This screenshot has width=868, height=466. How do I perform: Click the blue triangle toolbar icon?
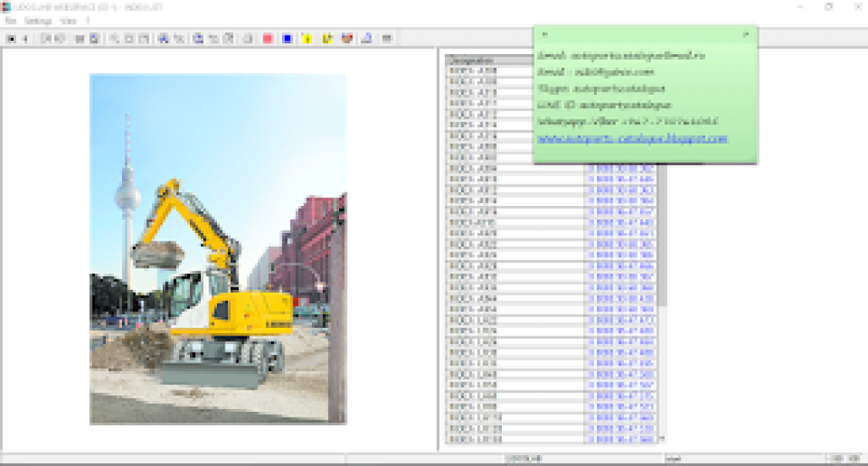(x=366, y=39)
